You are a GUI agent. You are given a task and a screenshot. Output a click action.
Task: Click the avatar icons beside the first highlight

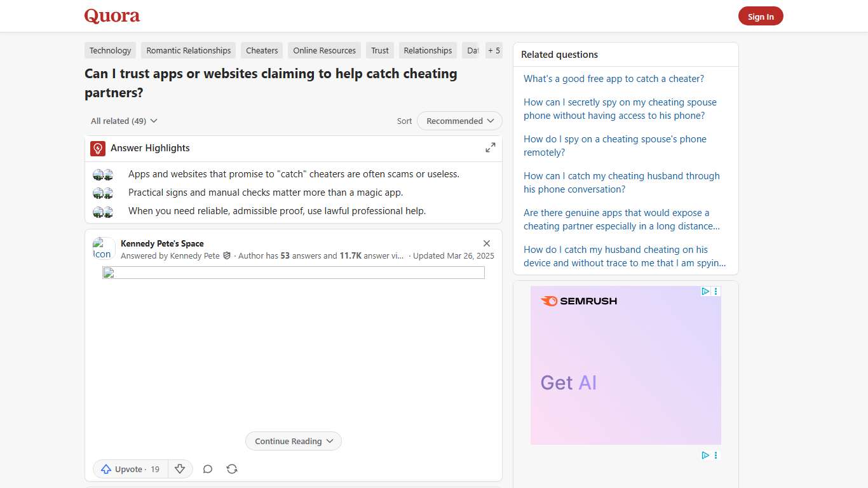102,173
